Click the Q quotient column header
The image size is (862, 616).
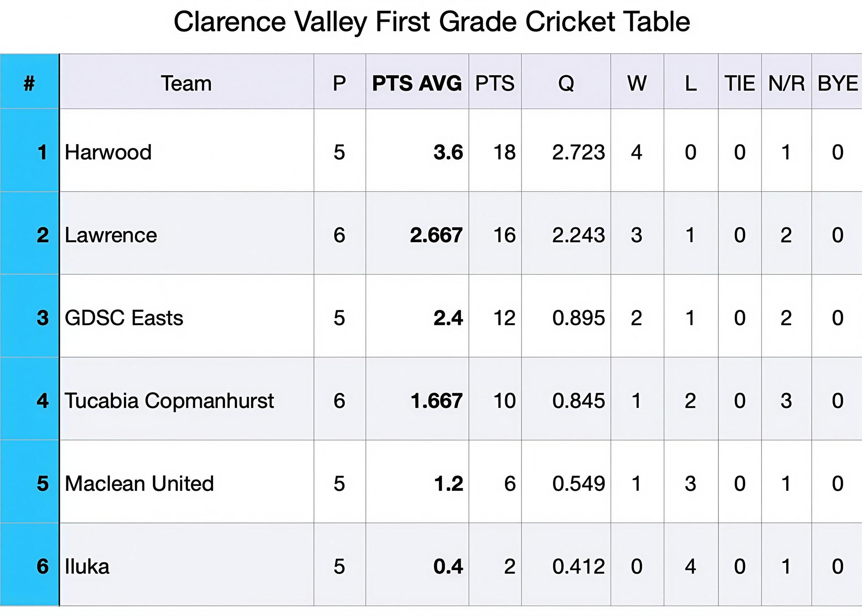click(566, 83)
